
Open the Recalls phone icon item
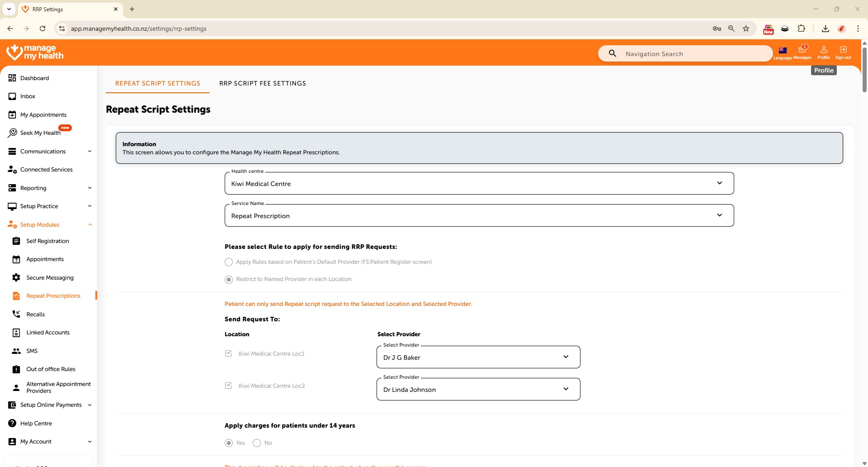tap(16, 314)
